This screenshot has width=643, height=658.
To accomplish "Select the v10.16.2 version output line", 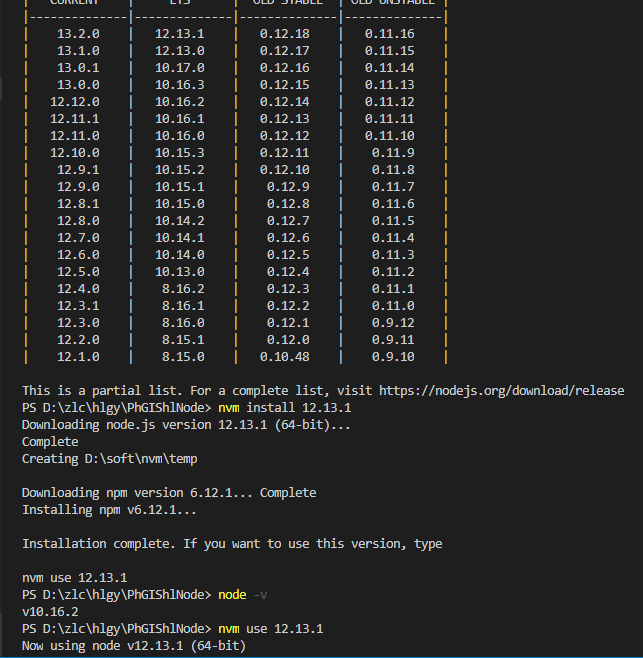I will click(50, 612).
